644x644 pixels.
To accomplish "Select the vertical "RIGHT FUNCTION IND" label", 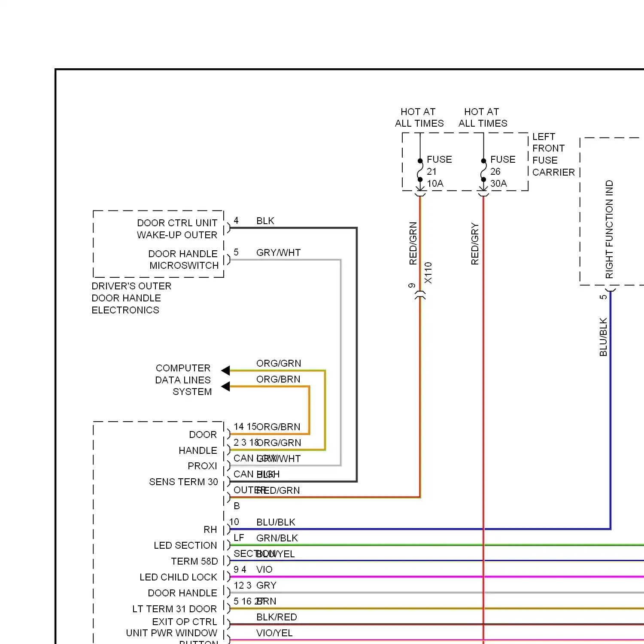I will (609, 229).
